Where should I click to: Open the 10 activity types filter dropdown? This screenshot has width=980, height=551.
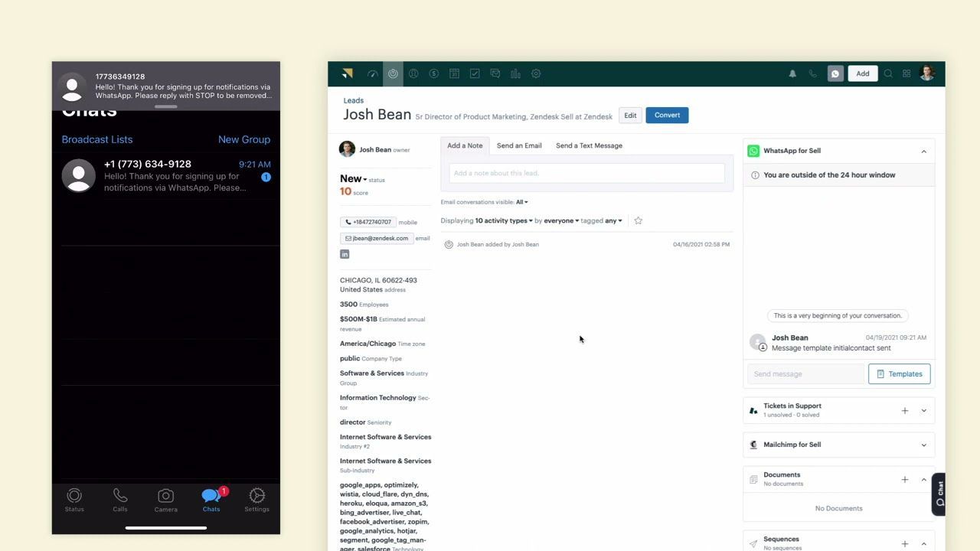[x=504, y=220]
